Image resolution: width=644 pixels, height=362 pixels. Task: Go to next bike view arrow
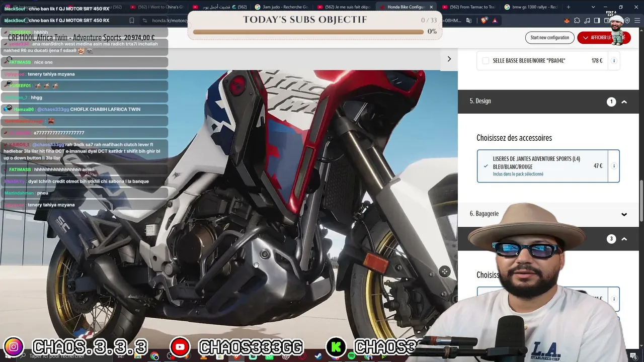tap(449, 59)
